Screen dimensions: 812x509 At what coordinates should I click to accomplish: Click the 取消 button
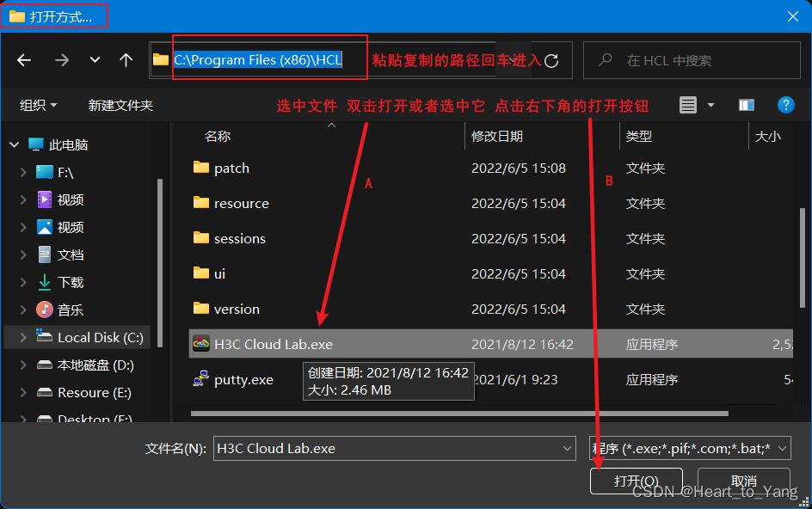click(744, 481)
